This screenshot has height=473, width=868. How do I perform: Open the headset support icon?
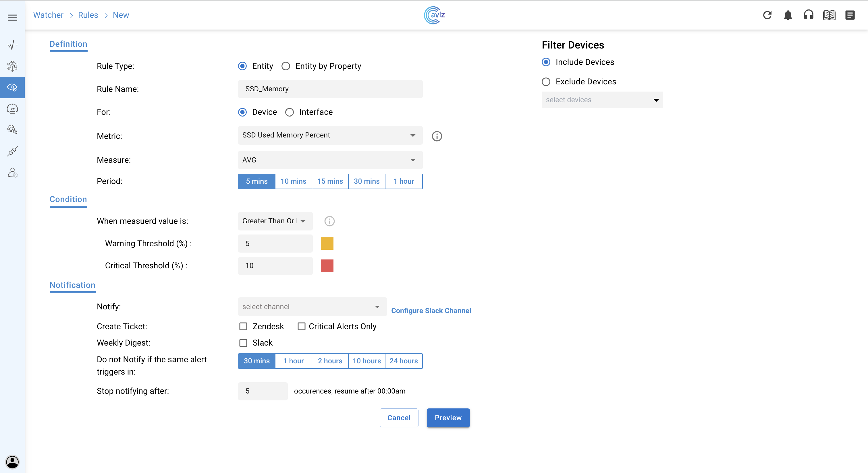[x=809, y=15]
